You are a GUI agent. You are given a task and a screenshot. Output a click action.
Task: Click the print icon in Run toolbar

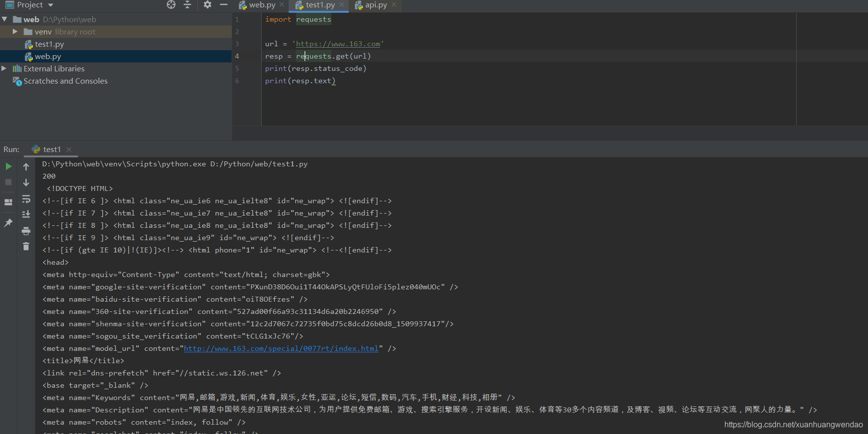(x=26, y=231)
